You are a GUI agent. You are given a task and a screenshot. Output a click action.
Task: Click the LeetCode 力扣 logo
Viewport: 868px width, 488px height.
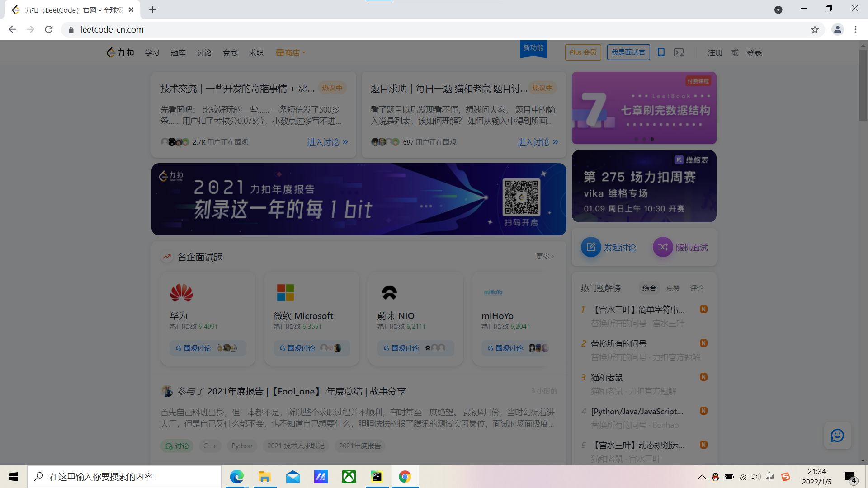pos(120,52)
